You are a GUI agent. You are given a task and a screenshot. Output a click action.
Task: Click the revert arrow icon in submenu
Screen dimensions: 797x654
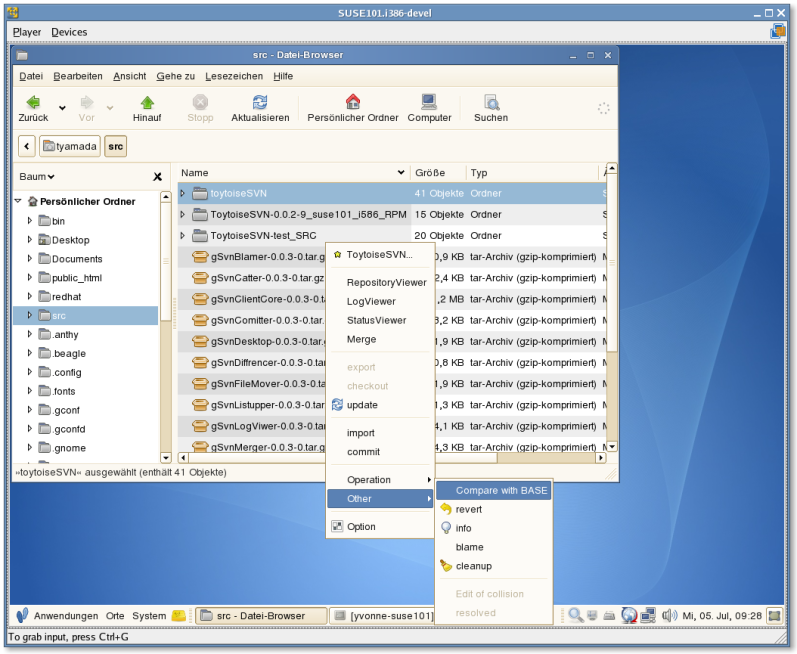tap(446, 509)
